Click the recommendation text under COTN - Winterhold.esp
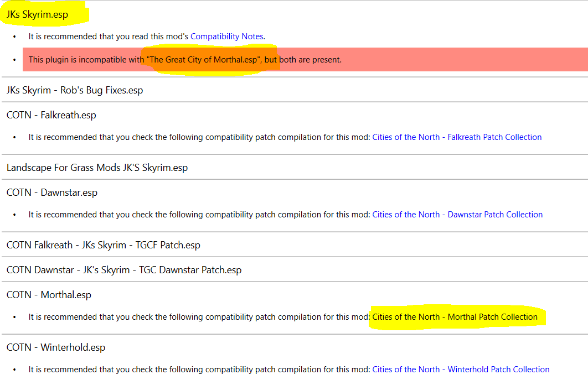The width and height of the screenshot is (588, 385). tap(199, 370)
